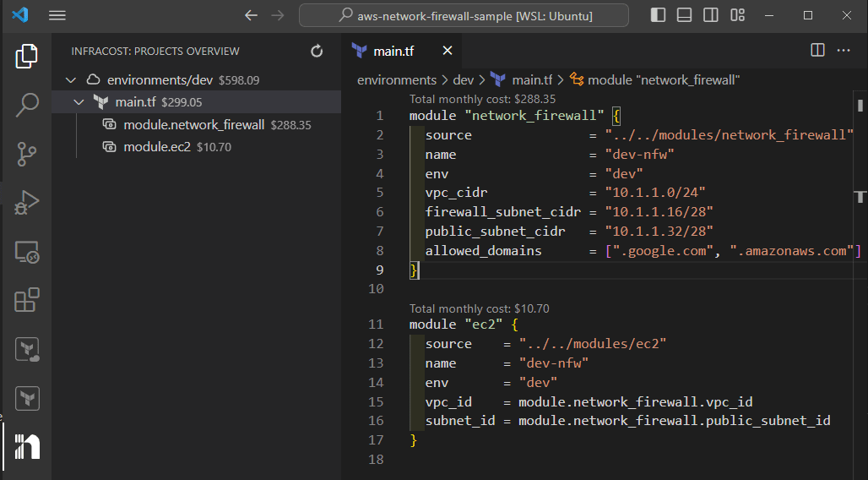Collapse the main.tf tree node
868x480 pixels.
(x=79, y=102)
